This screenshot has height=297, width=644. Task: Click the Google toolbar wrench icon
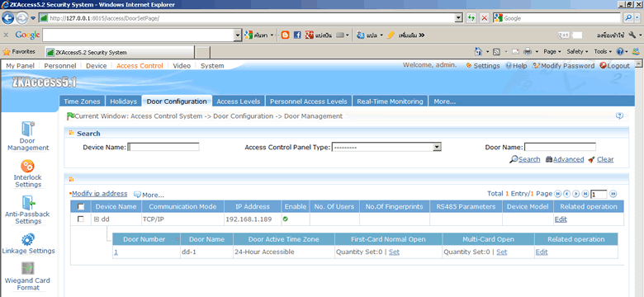tap(632, 35)
